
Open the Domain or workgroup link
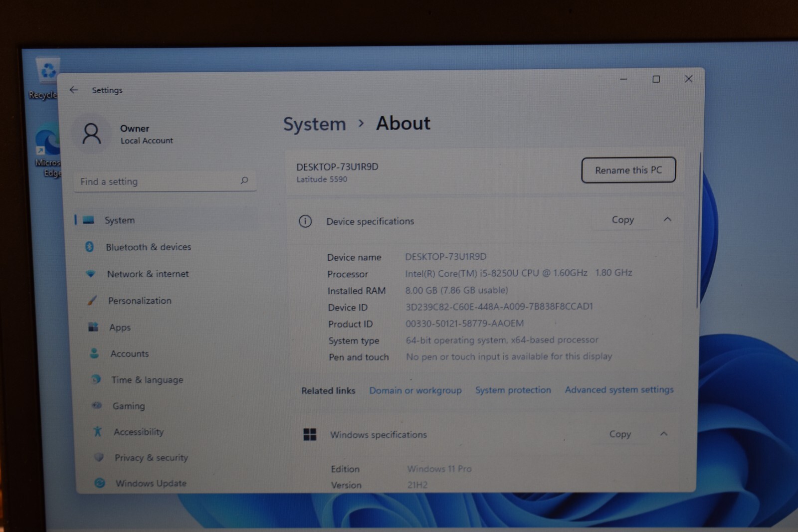click(415, 390)
